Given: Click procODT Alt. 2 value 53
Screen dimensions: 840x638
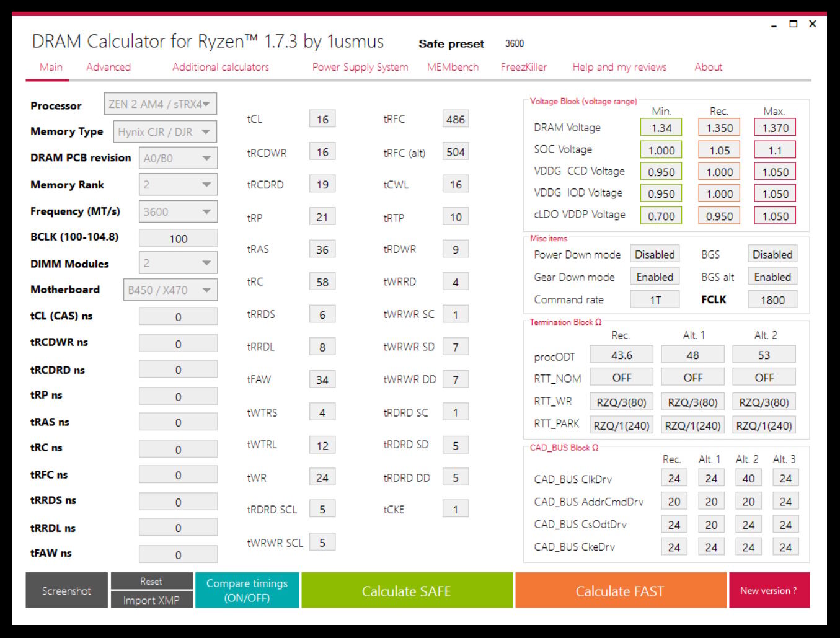Looking at the screenshot, I should click(764, 355).
